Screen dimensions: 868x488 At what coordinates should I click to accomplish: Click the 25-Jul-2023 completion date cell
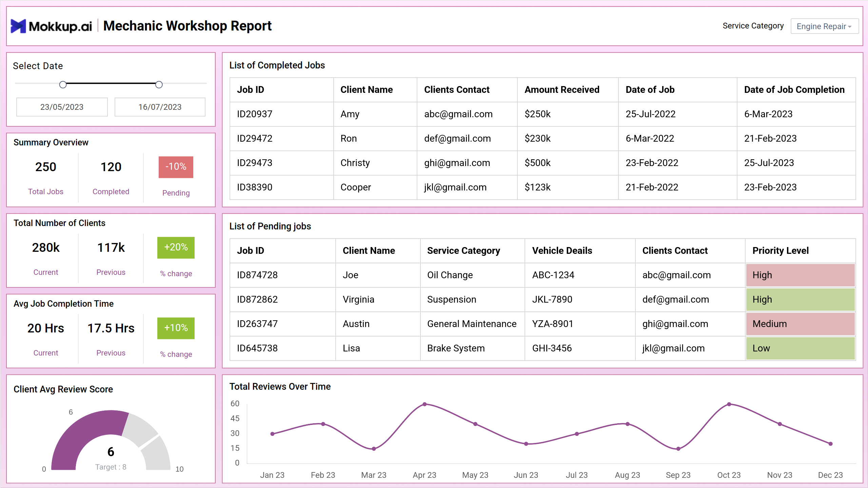[x=796, y=163]
